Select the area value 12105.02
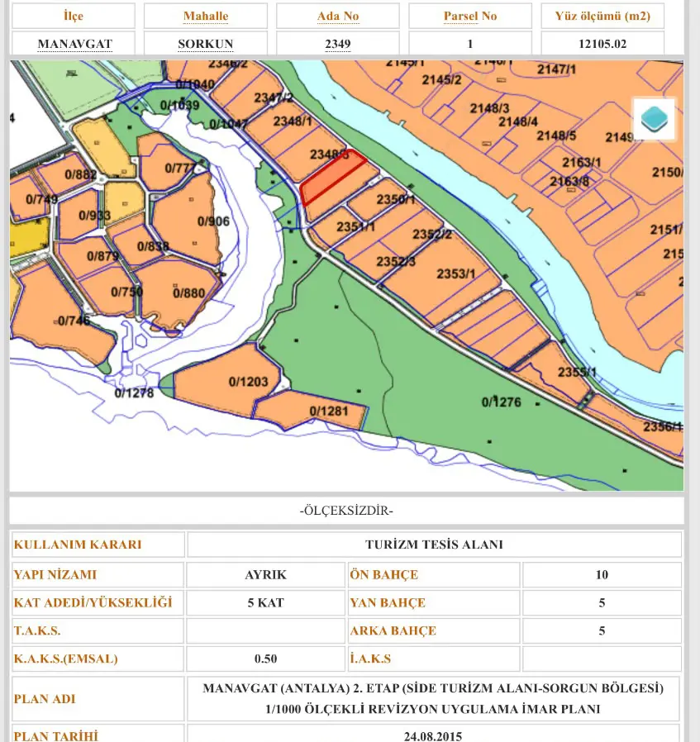The image size is (700, 742). pyautogui.click(x=602, y=44)
